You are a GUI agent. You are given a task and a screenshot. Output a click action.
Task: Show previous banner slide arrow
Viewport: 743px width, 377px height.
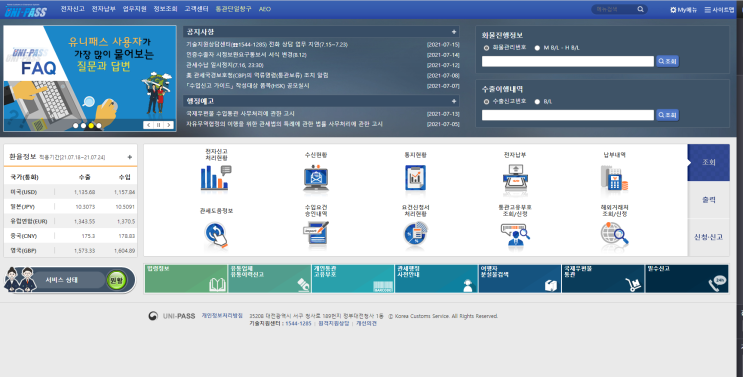148,125
